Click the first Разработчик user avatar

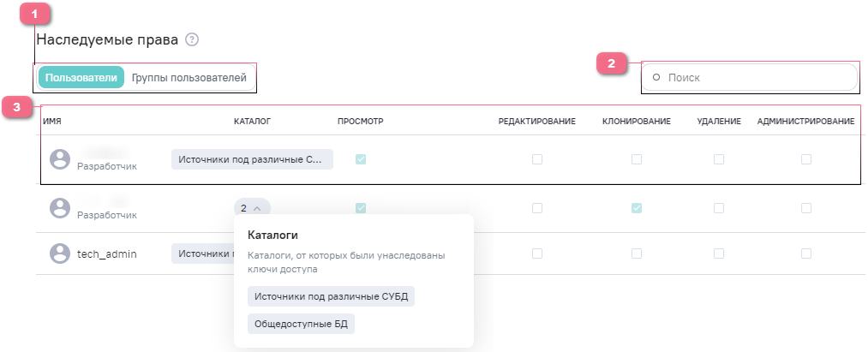(60, 159)
